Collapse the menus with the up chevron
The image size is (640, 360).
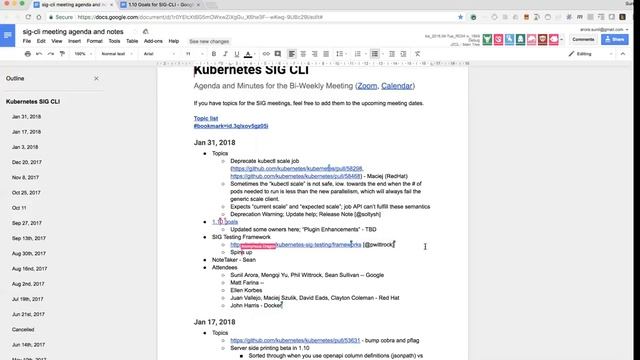tap(623, 54)
